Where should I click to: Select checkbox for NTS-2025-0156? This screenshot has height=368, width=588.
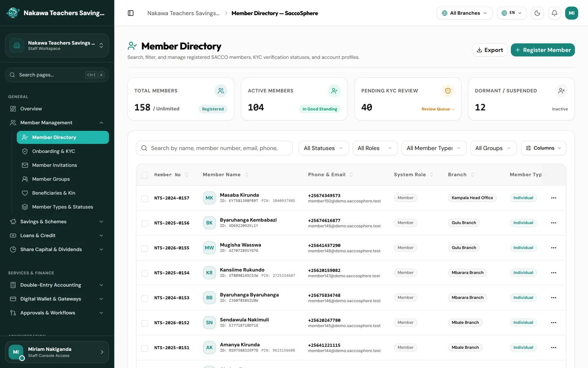coord(145,224)
